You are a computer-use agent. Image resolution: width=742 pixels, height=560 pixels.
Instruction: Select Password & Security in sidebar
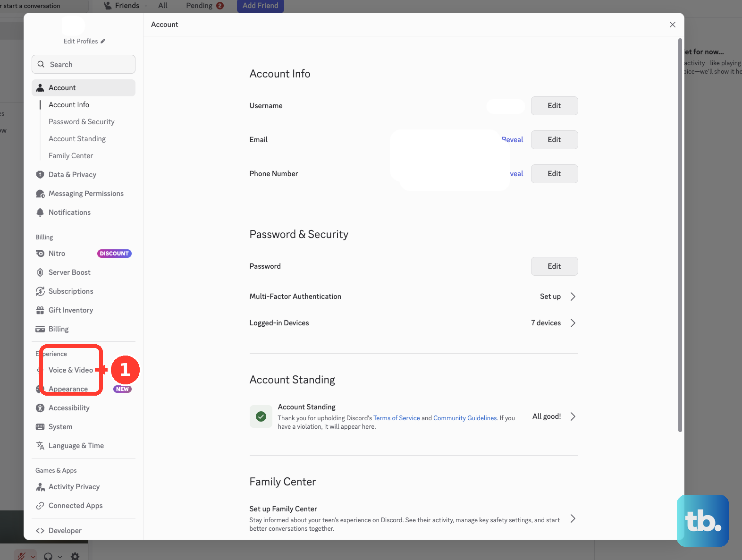pos(82,122)
